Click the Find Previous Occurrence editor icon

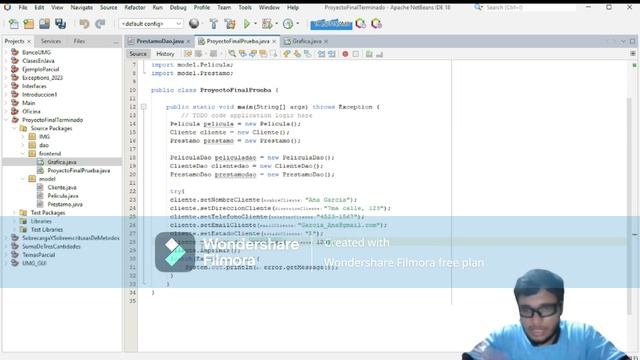tap(243, 53)
